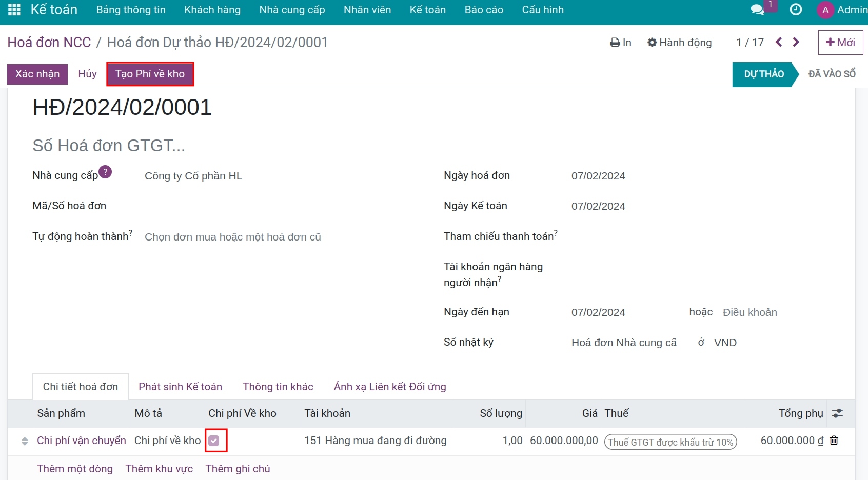Open the Báo cáo menu

click(483, 9)
